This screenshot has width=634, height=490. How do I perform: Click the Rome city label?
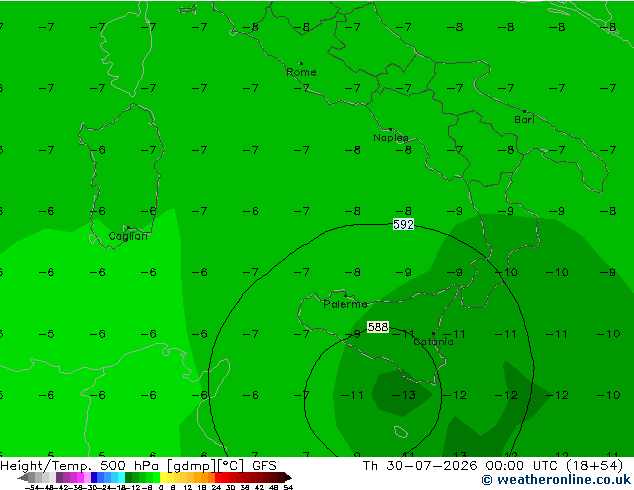pos(301,72)
